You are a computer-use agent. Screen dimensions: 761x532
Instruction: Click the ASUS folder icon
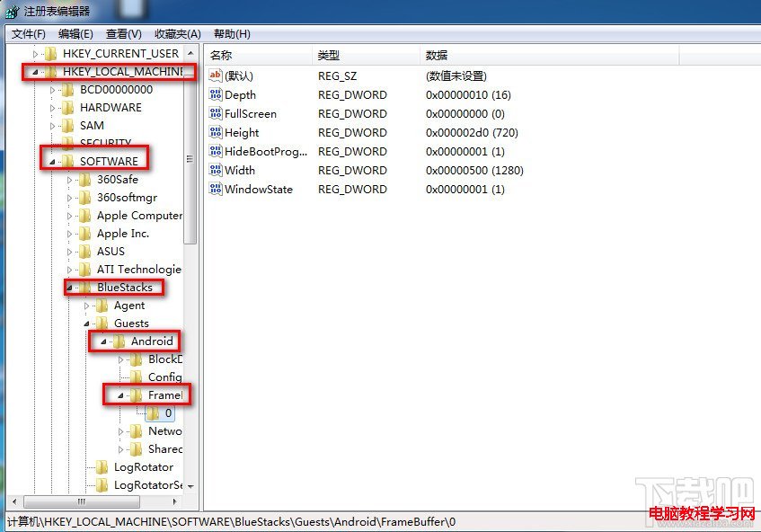tap(85, 252)
